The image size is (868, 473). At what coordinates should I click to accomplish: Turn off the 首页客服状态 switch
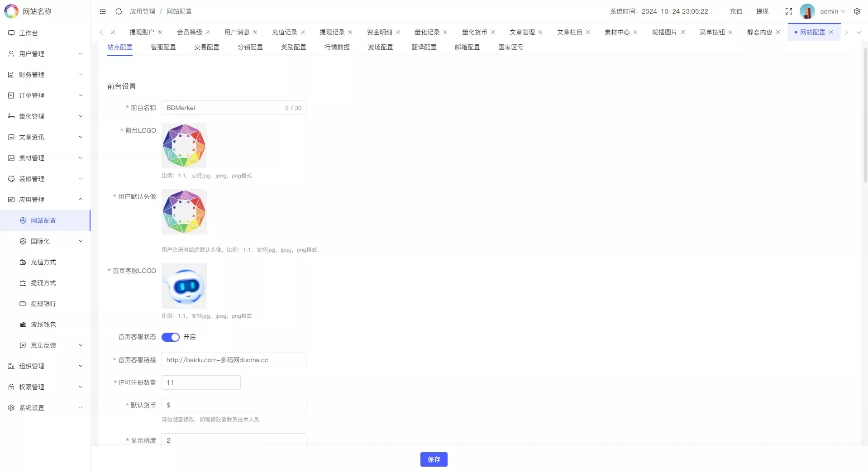(x=171, y=337)
